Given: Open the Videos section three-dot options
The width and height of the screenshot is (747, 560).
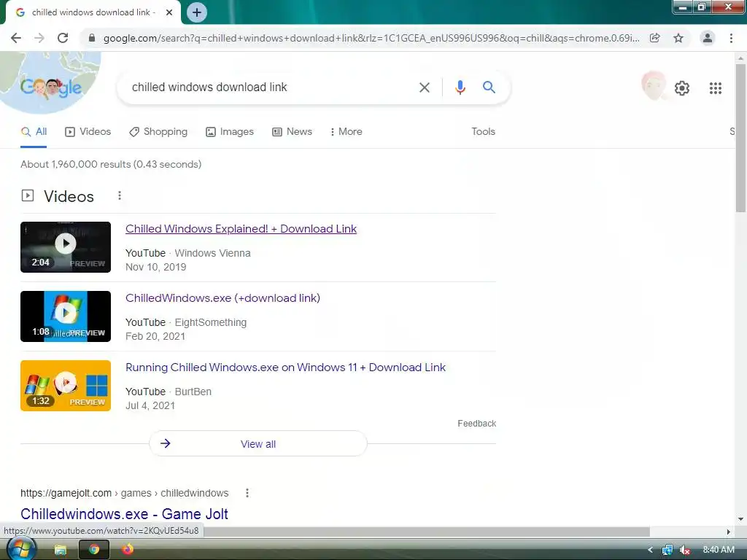Looking at the screenshot, I should [x=120, y=195].
